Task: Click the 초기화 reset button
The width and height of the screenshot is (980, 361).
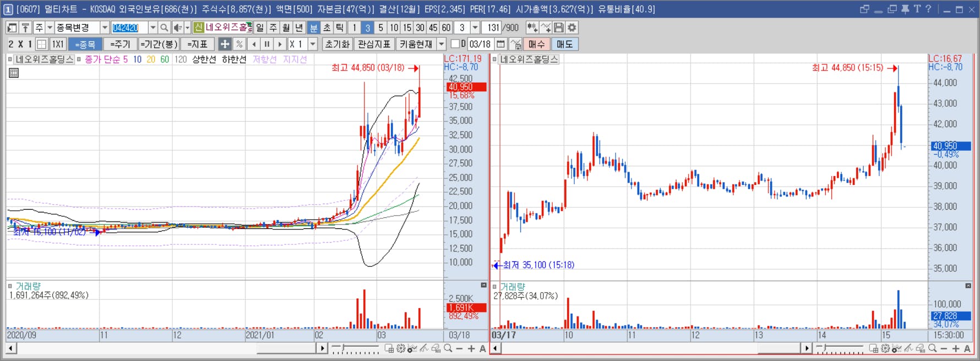Action: coord(337,44)
